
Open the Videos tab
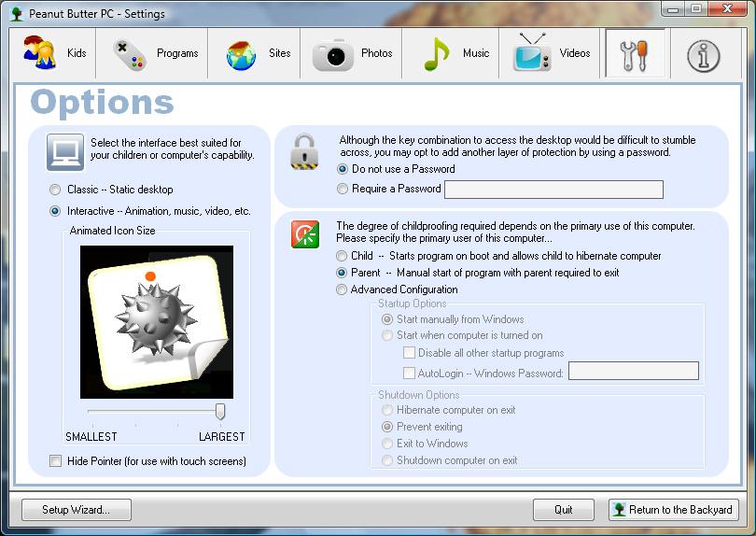click(550, 53)
